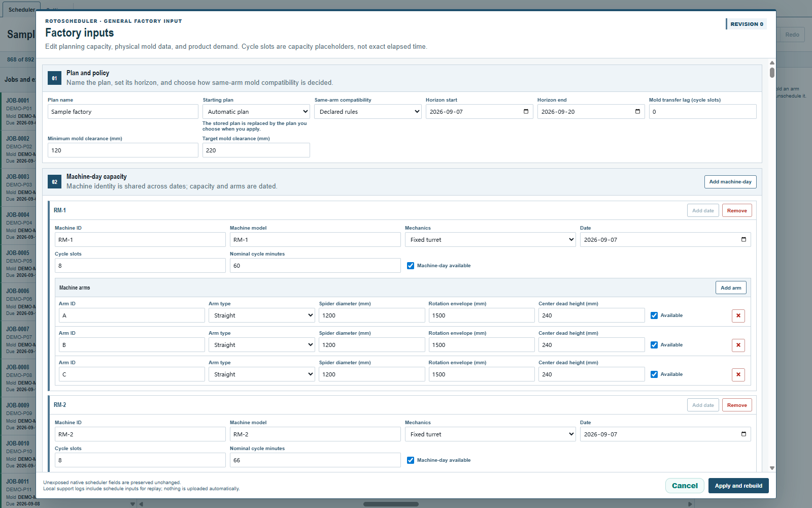
Task: Open the RM-2 Date calendar picker
Action: click(743, 434)
